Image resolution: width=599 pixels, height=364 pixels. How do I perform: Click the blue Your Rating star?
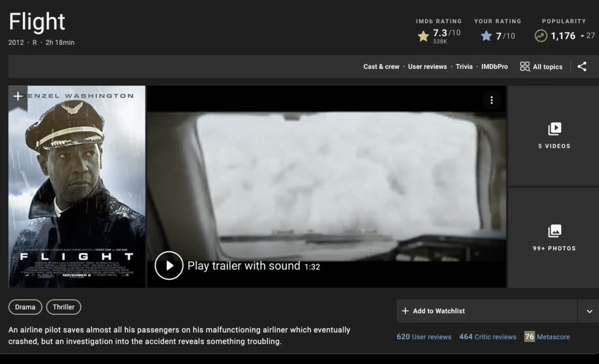(486, 36)
